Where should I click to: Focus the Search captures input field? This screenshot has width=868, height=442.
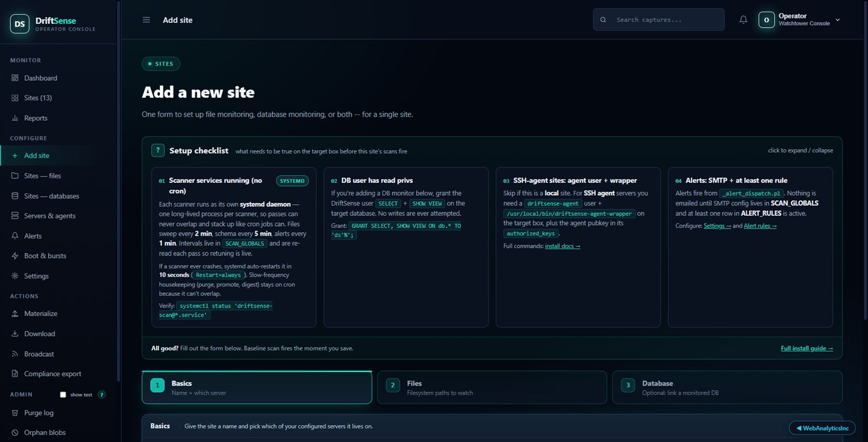(x=659, y=20)
